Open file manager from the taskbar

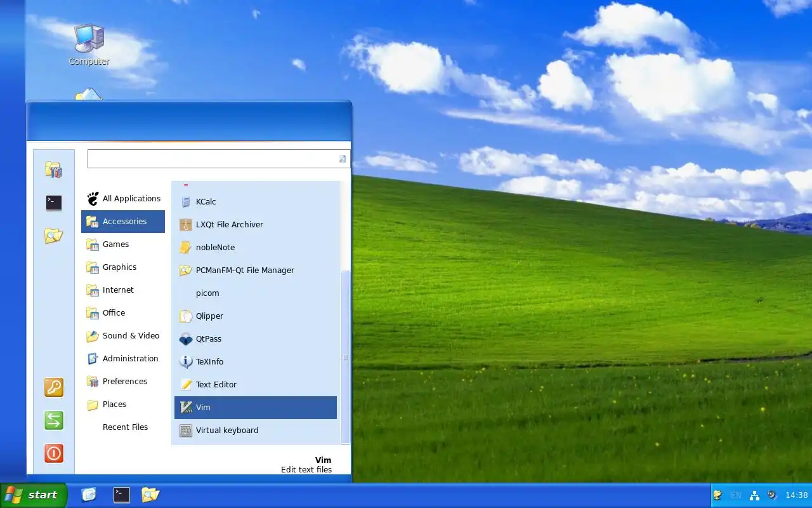click(x=150, y=495)
